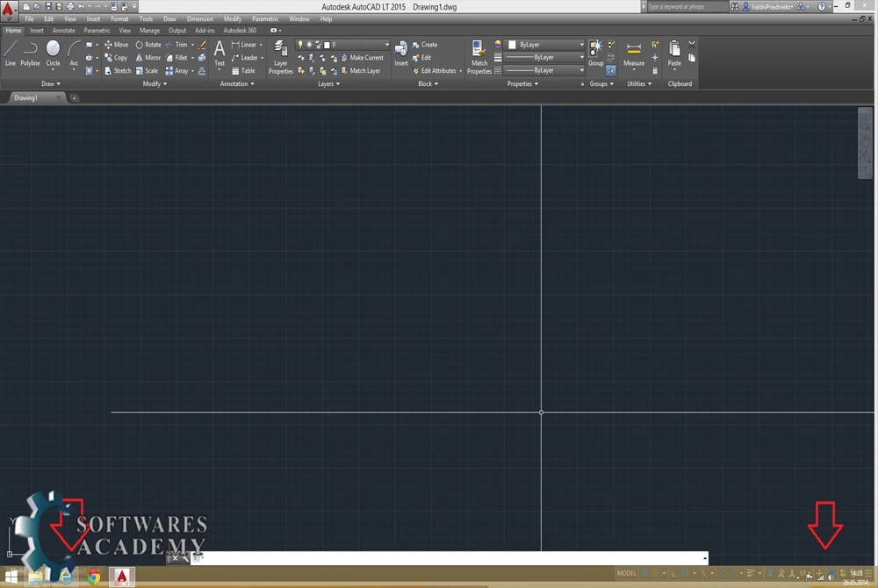
Task: Expand the Utilities panel
Action: pos(639,84)
